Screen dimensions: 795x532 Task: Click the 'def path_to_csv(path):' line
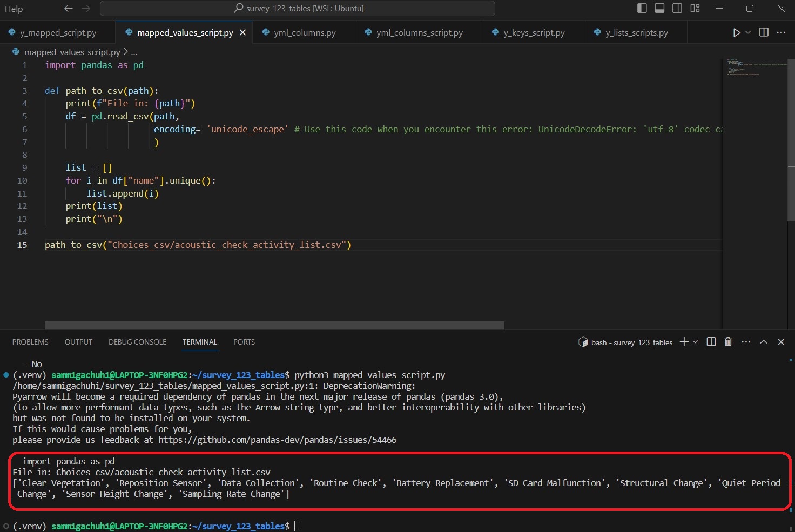[102, 91]
